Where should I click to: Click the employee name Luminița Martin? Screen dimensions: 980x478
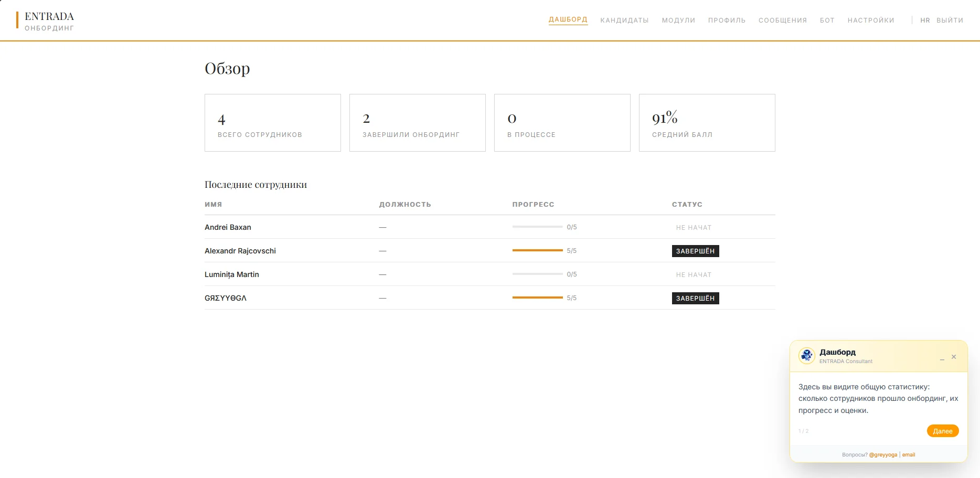tap(232, 274)
